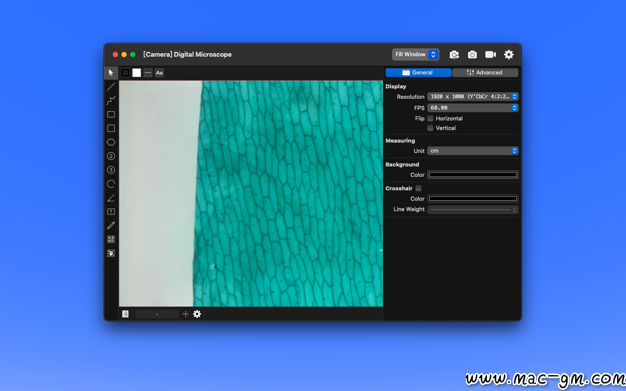This screenshot has width=626, height=391.
Task: Select the polygon shape tool
Action: tap(111, 142)
